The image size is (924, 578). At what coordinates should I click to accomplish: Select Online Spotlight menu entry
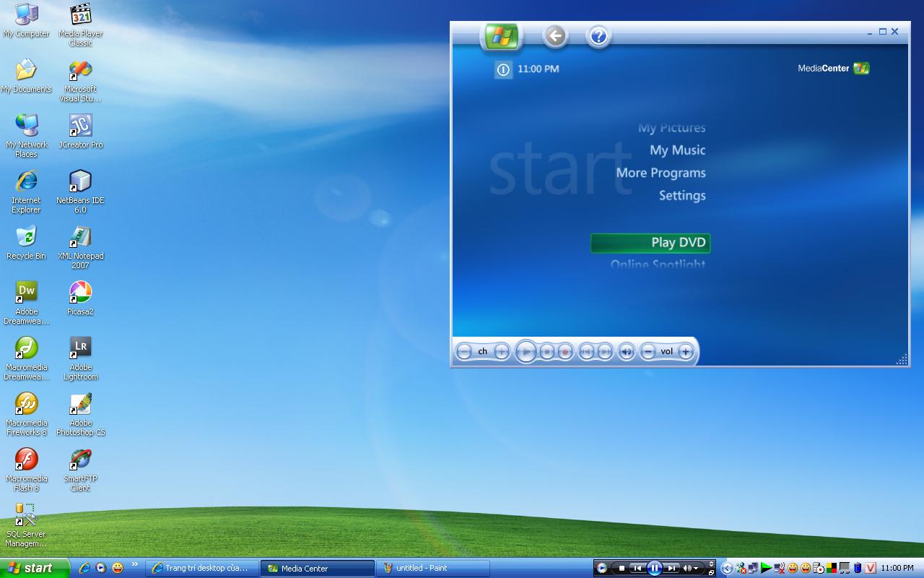658,264
